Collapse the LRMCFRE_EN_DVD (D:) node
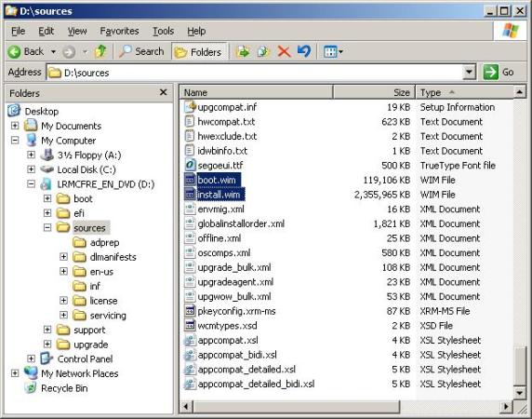This screenshot has width=532, height=419. [31, 184]
